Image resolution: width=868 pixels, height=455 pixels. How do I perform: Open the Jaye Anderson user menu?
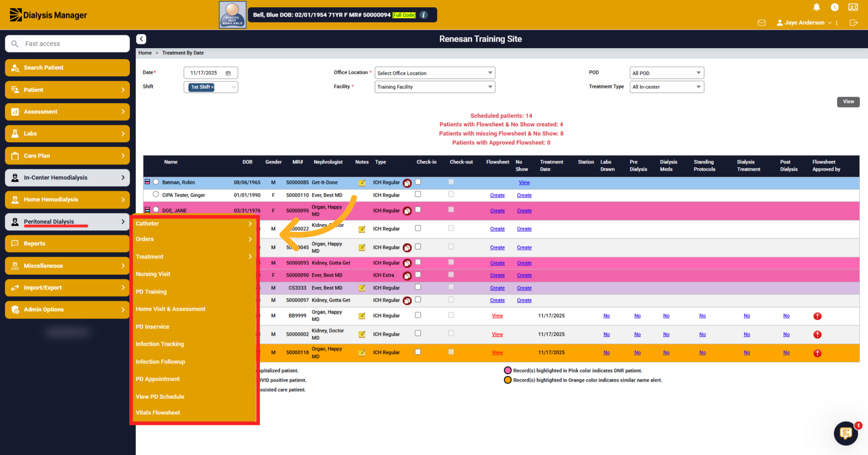tap(804, 22)
